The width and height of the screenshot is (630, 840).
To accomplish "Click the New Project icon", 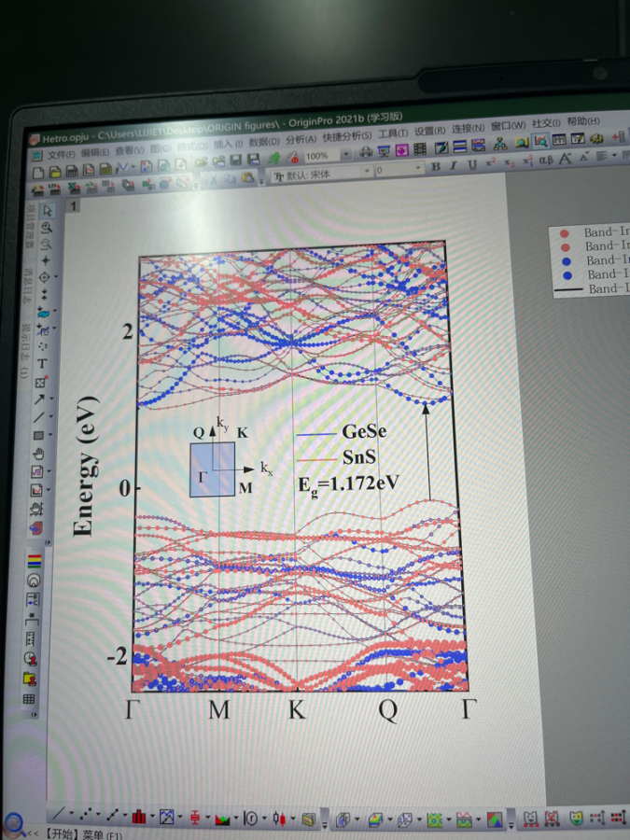I will click(38, 173).
